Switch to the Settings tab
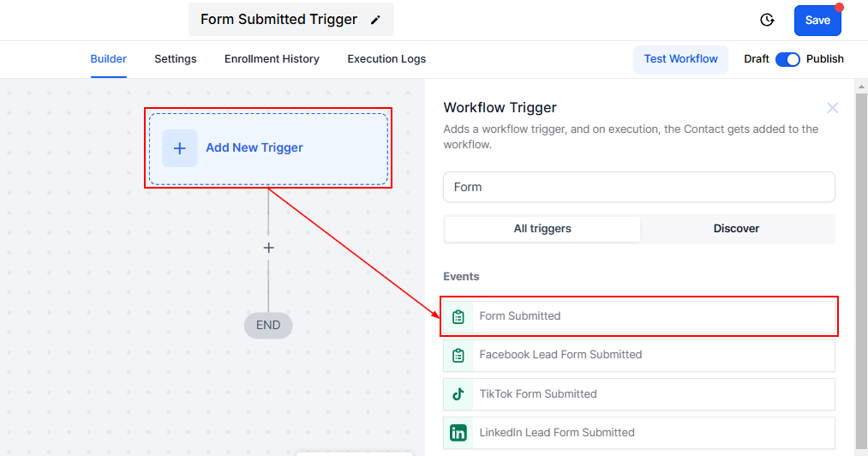The width and height of the screenshot is (868, 456). (176, 59)
